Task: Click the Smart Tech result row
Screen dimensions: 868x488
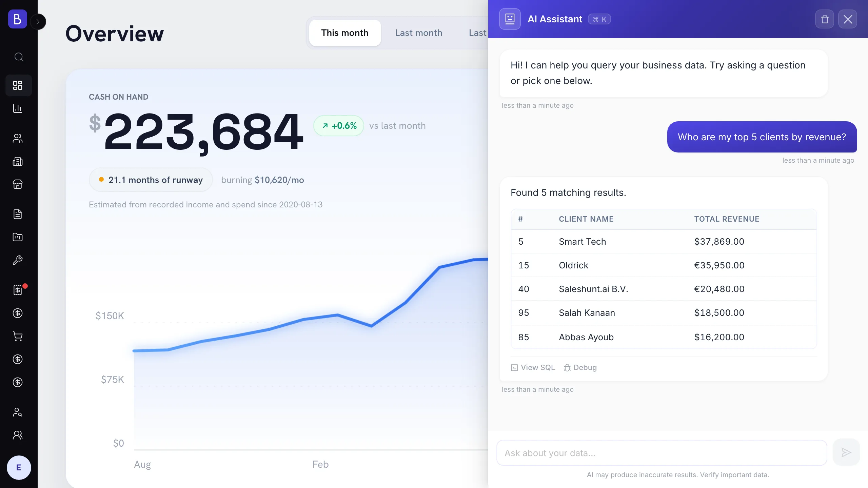Action: (664, 242)
